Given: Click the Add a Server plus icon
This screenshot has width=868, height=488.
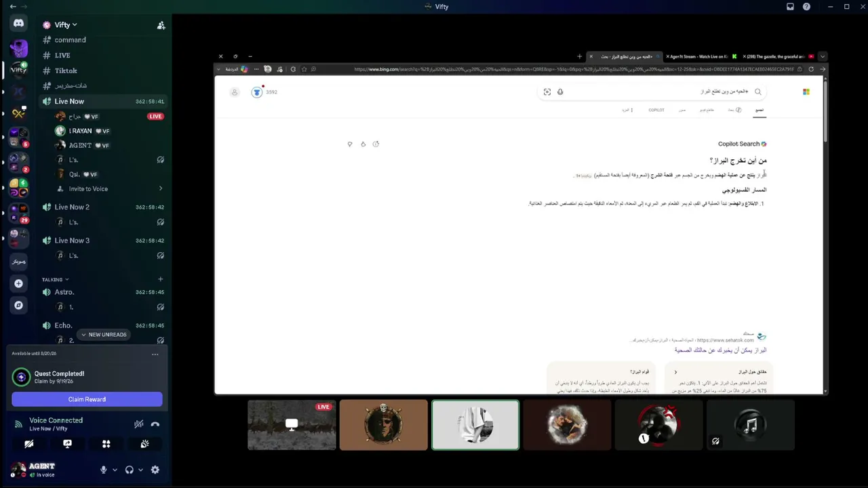Looking at the screenshot, I should (x=18, y=283).
